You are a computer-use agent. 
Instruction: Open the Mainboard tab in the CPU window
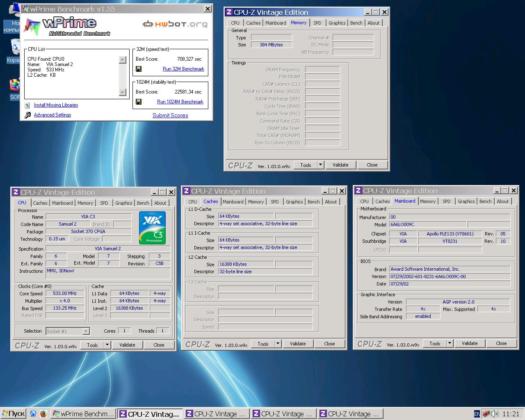(62, 203)
